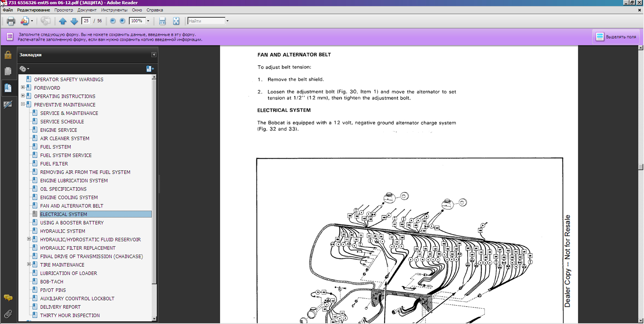Open the Attachments paperclip panel
The height and width of the screenshot is (324, 644).
8,314
